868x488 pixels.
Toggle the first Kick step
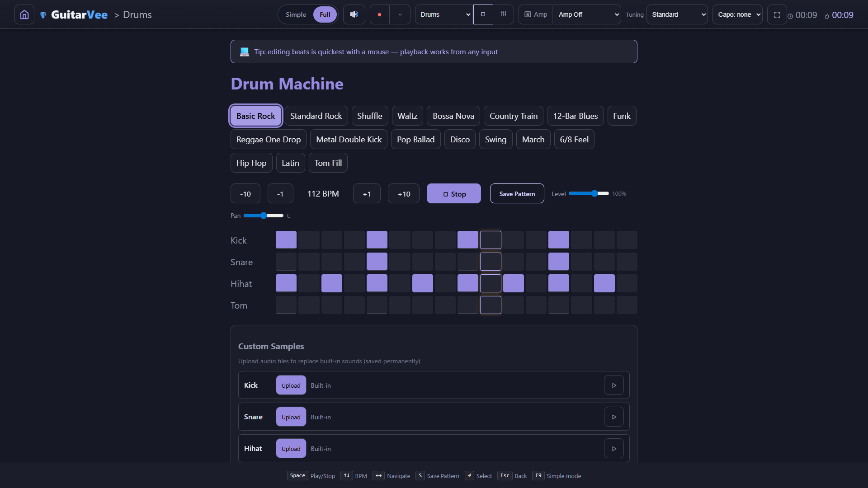click(x=286, y=240)
